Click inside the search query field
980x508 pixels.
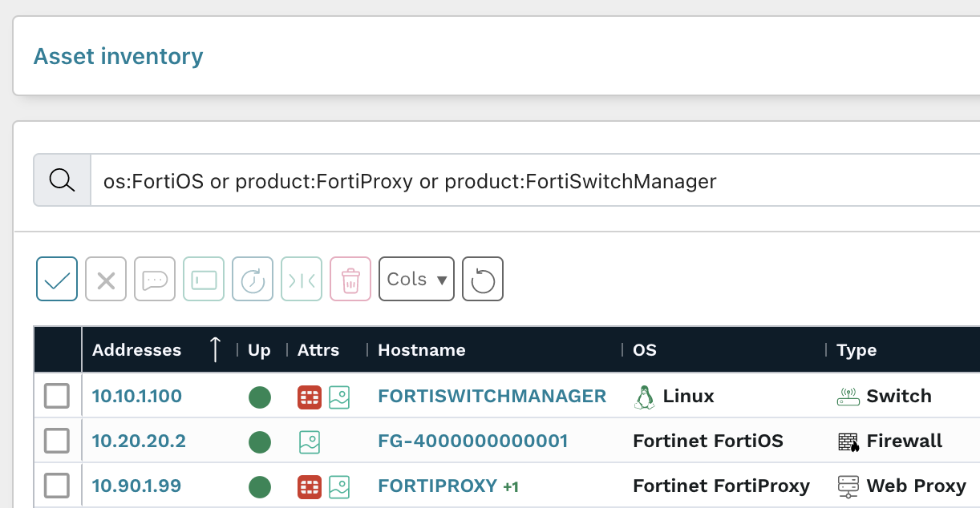click(401, 181)
